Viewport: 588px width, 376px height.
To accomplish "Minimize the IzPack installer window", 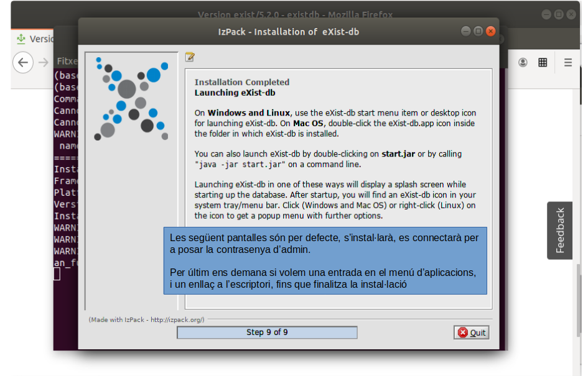I will coord(466,31).
